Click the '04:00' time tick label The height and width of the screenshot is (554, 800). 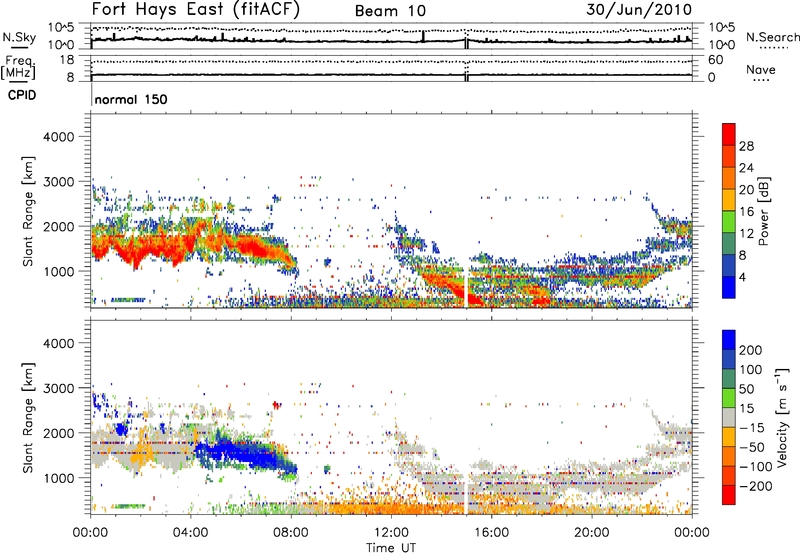tap(190, 533)
